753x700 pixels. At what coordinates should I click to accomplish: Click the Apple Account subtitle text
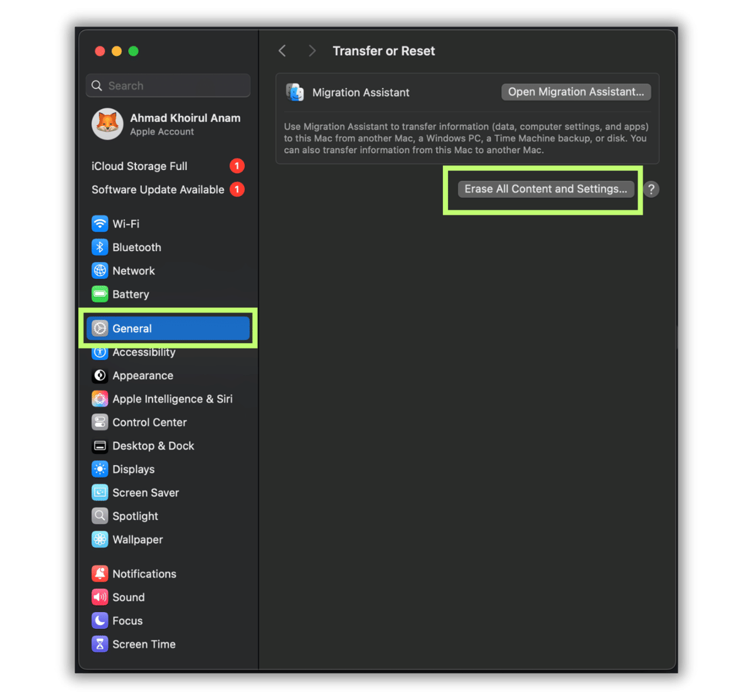click(x=162, y=132)
